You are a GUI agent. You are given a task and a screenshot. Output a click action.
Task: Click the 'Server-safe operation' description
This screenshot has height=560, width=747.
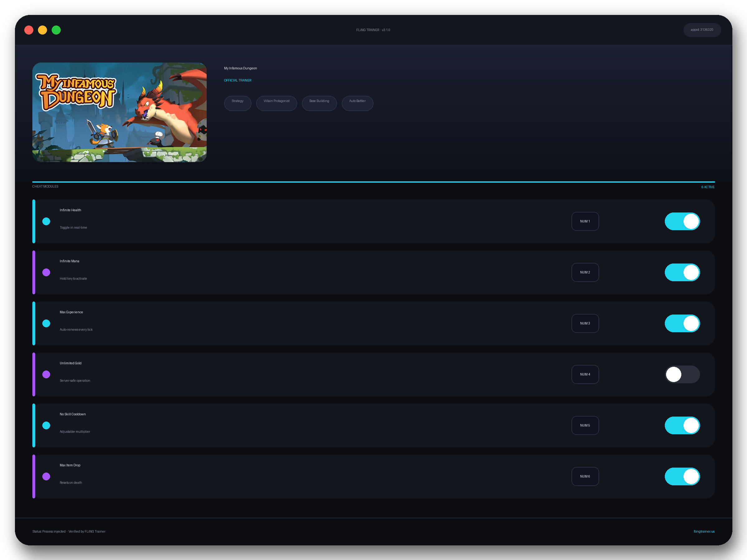75,380
